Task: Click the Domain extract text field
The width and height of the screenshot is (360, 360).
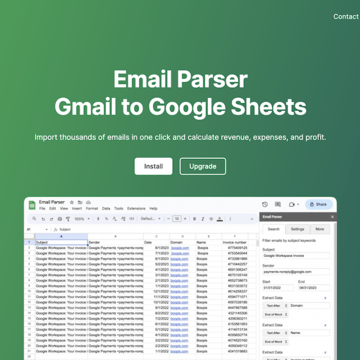Action: click(x=310, y=305)
